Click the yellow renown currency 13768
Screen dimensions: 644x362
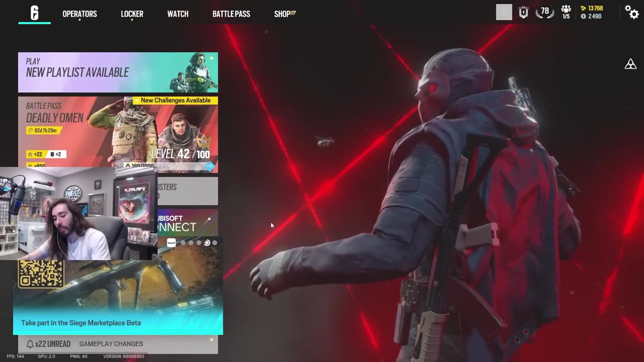(592, 8)
